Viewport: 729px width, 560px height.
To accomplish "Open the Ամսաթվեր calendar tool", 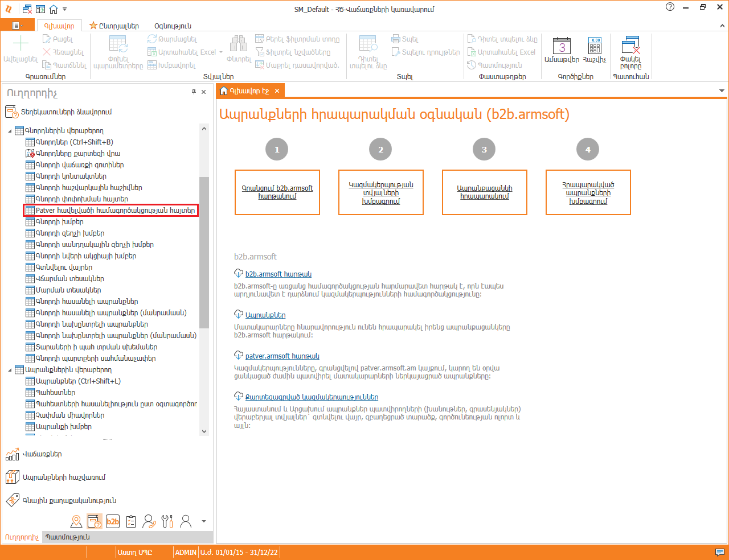I will pyautogui.click(x=562, y=50).
